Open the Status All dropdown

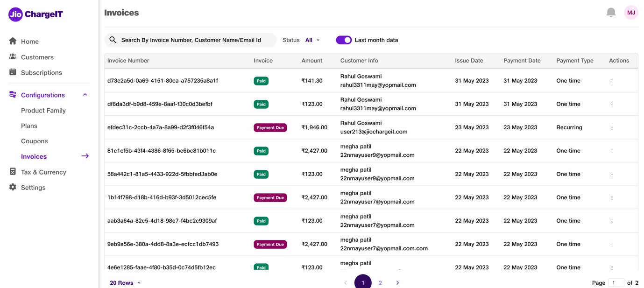coord(312,40)
